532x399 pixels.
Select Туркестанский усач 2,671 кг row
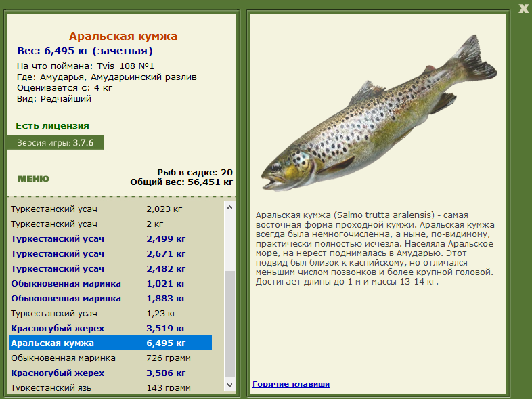pos(110,253)
